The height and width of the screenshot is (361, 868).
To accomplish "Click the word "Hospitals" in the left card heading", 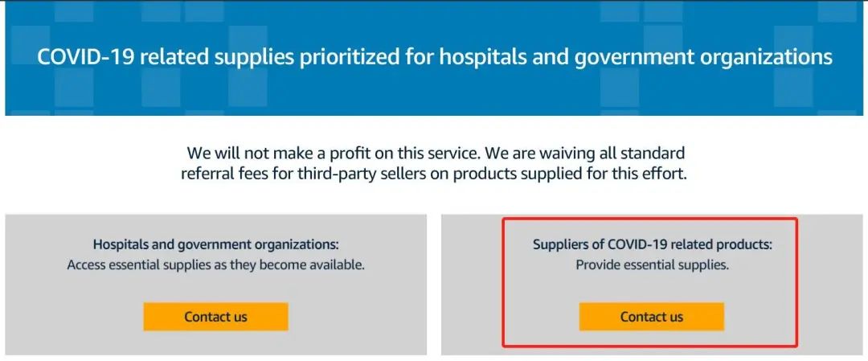I will point(122,244).
